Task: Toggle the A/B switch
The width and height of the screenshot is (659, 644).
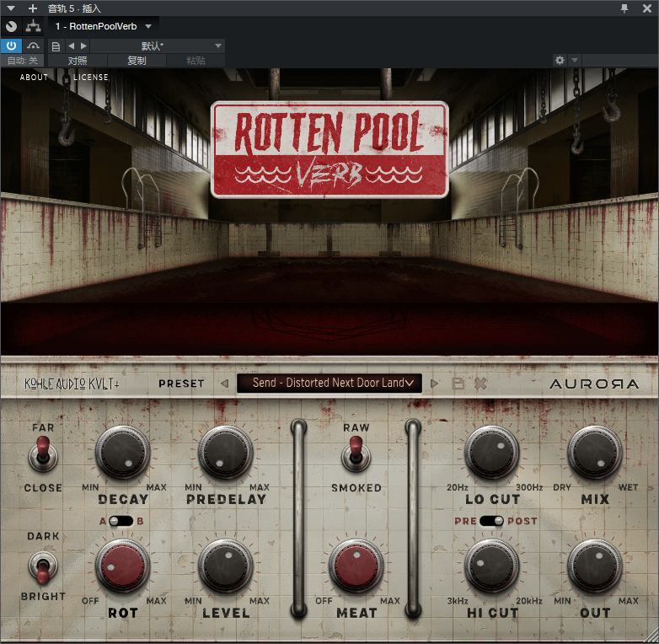Action: (121, 521)
